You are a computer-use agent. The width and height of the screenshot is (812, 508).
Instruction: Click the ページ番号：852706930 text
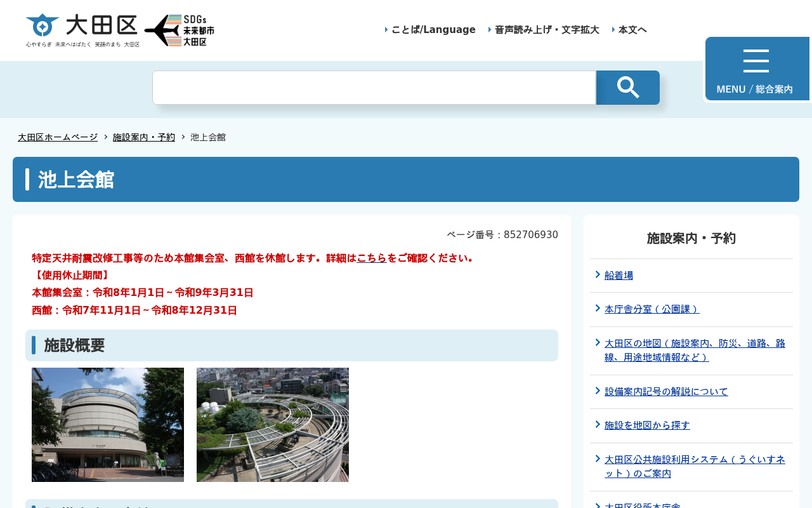pos(502,235)
